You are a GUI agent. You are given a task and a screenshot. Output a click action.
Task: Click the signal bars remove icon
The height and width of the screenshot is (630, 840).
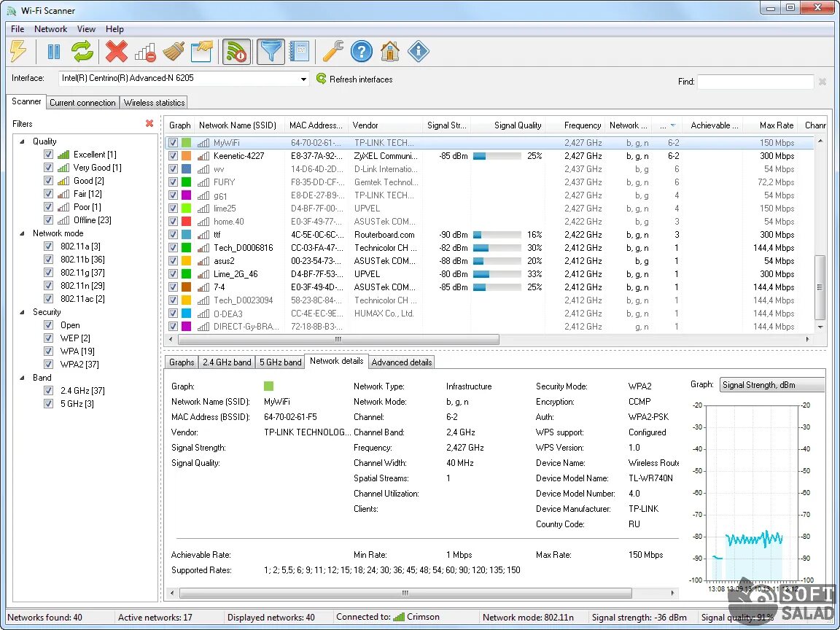[145, 52]
